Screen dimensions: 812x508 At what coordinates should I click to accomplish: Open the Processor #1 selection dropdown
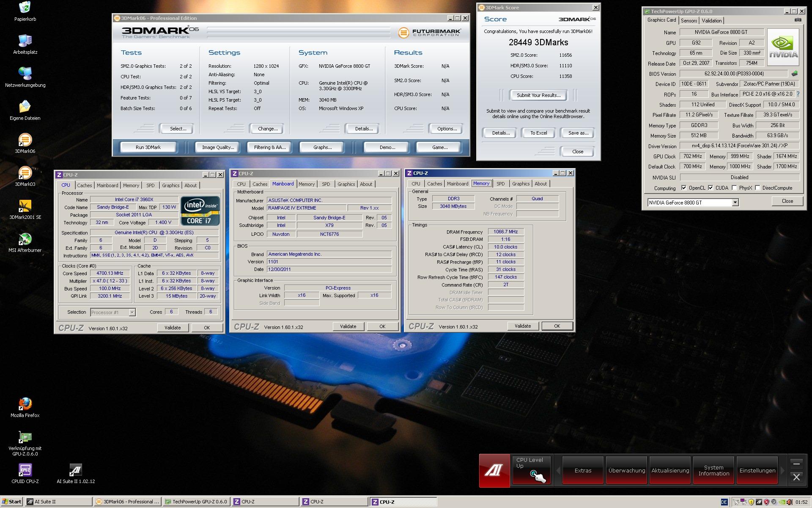click(x=132, y=312)
